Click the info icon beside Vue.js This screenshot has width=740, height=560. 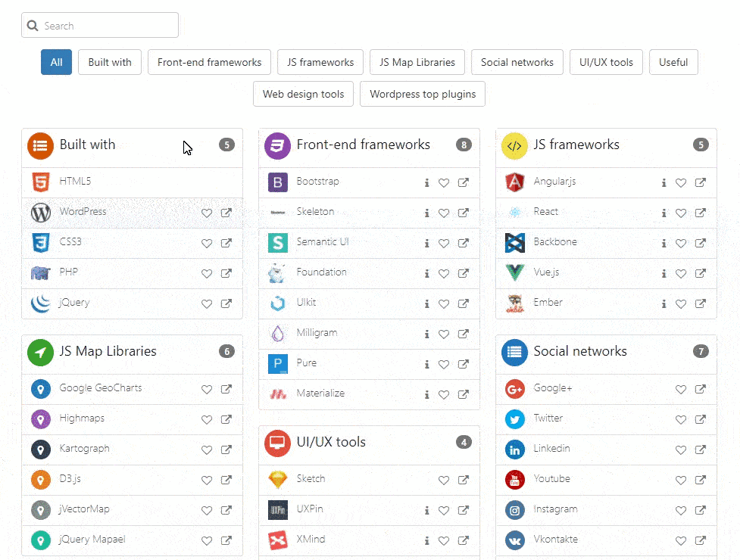(664, 273)
